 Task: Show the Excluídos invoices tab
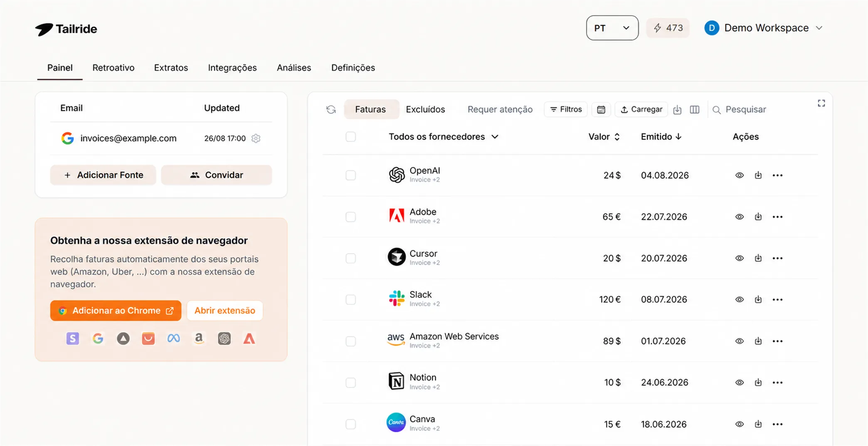coord(425,109)
